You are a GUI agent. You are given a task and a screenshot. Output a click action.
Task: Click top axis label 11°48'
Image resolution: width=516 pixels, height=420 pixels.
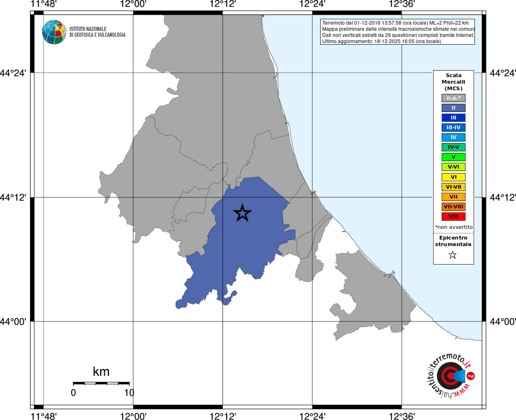click(44, 4)
